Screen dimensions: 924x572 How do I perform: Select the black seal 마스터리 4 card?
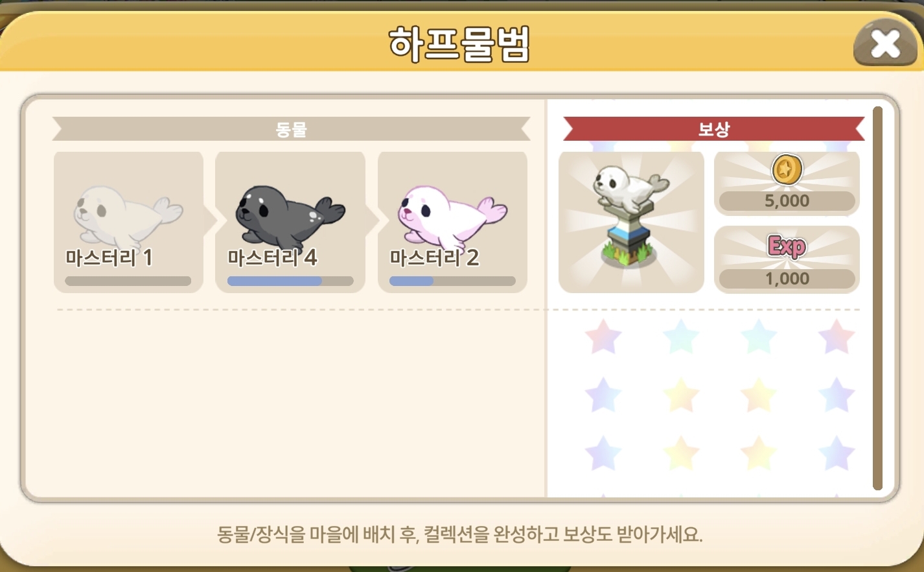pos(290,222)
